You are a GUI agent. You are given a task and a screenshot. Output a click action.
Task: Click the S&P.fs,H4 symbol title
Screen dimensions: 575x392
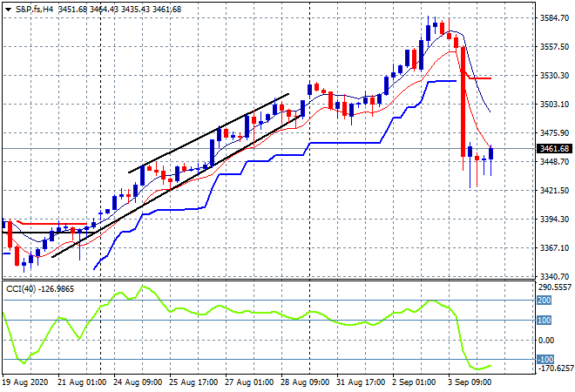[35, 10]
